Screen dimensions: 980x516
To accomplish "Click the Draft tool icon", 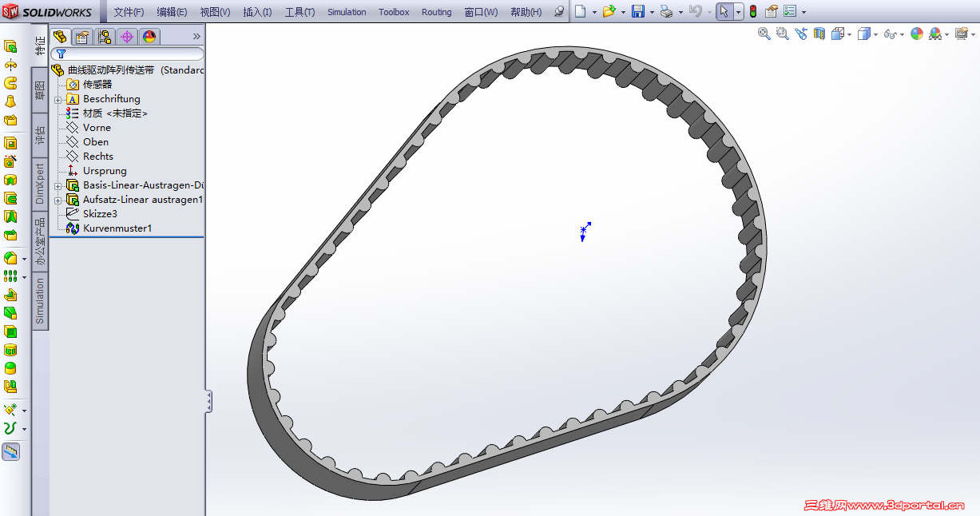I will point(10,313).
